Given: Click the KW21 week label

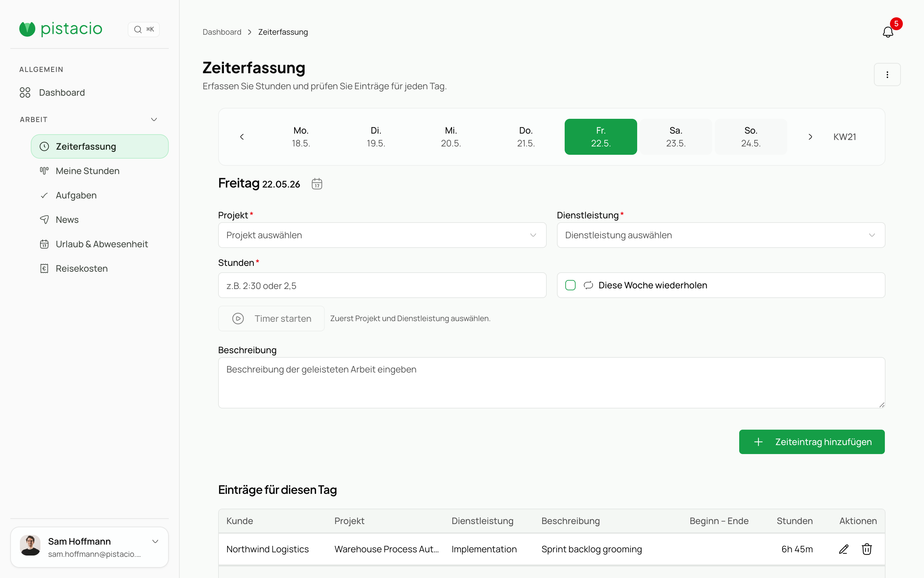Looking at the screenshot, I should 844,137.
